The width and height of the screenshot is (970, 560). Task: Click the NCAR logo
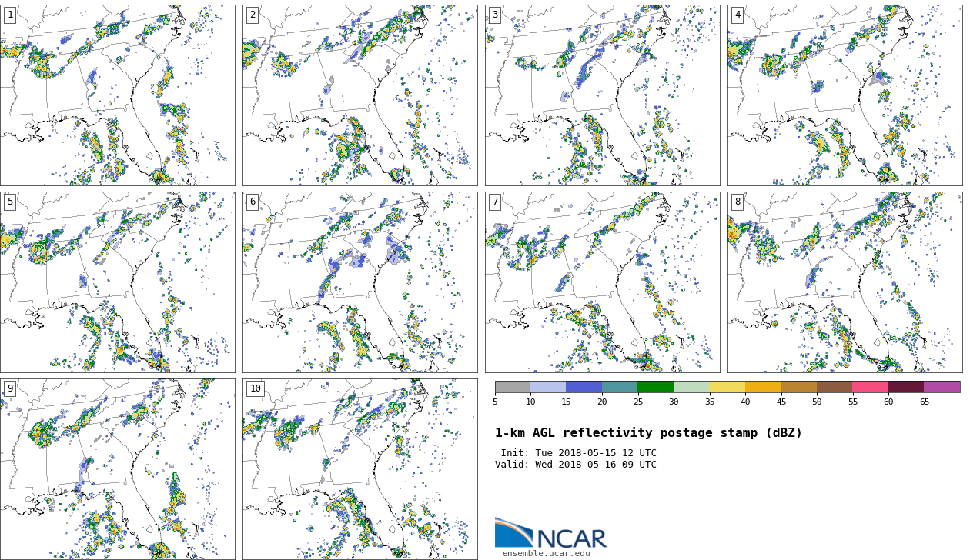pos(550,533)
